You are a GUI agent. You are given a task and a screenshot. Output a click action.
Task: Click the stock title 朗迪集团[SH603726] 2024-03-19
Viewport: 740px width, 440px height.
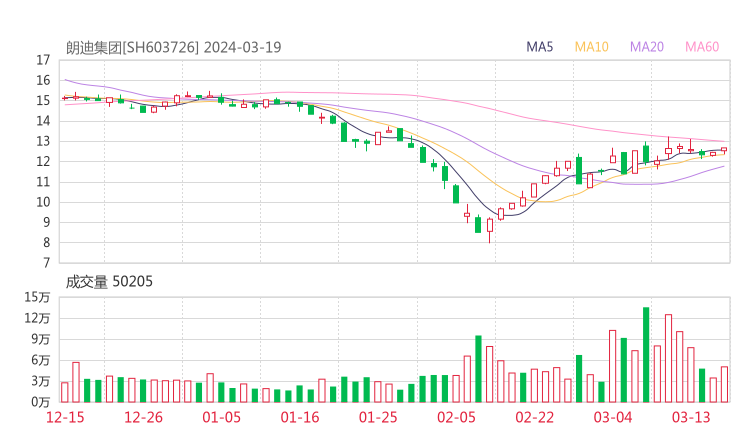173,47
